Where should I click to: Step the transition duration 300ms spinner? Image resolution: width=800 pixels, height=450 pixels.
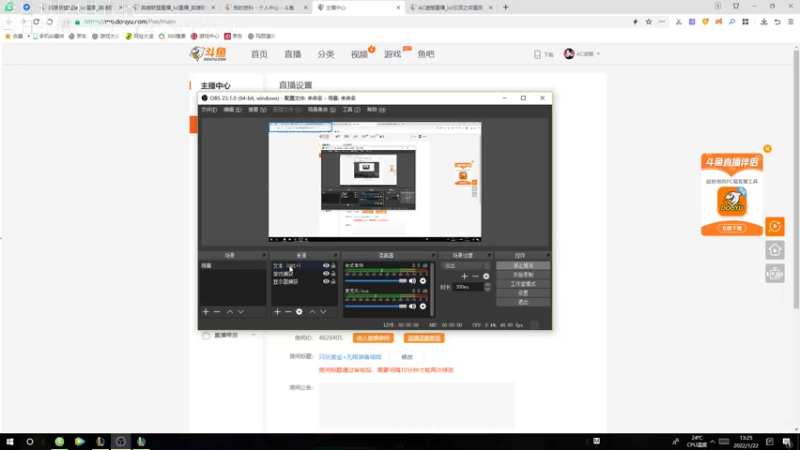(x=487, y=287)
